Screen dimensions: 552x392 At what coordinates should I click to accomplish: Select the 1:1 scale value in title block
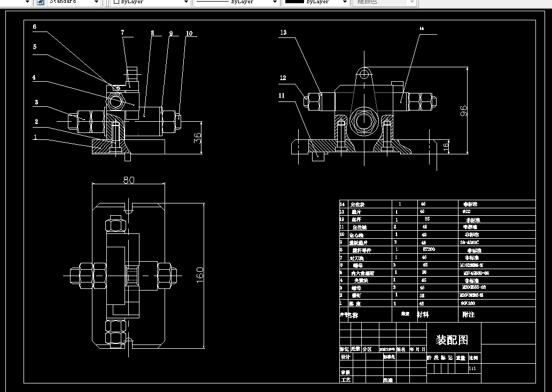[472, 369]
